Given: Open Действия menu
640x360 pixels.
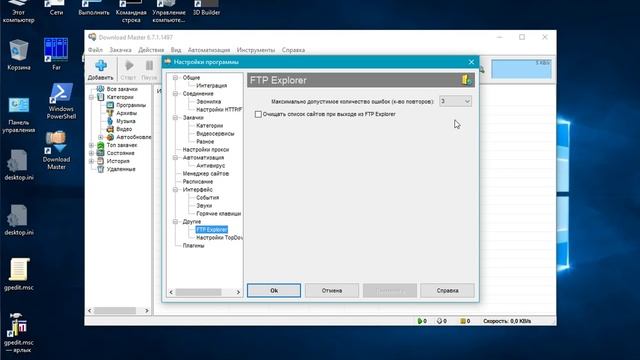Looking at the screenshot, I should [151, 50].
